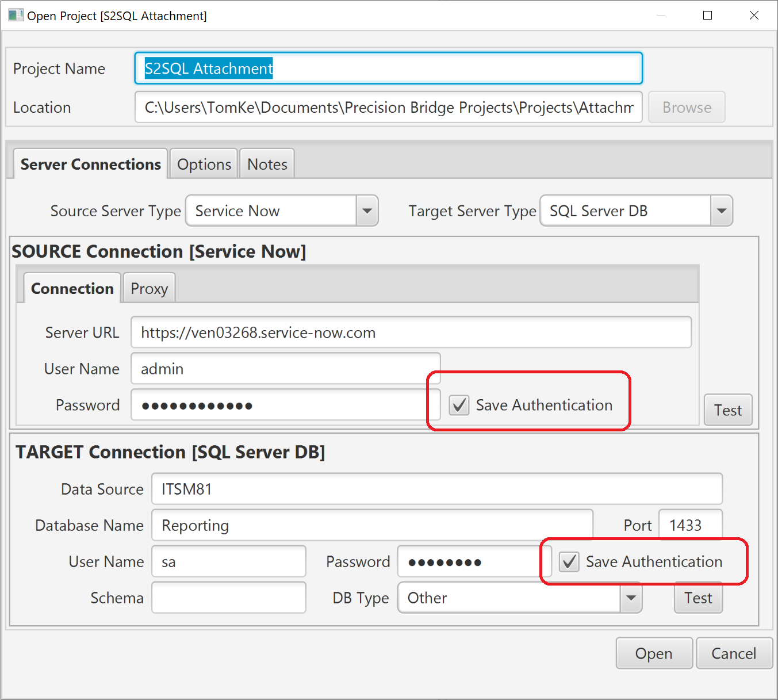Switch to the Options tab
This screenshot has width=778, height=700.
tap(204, 164)
